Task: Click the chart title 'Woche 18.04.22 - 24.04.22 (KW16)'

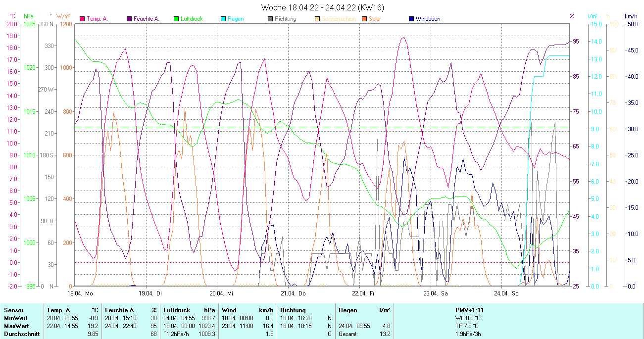Action: [x=322, y=7]
